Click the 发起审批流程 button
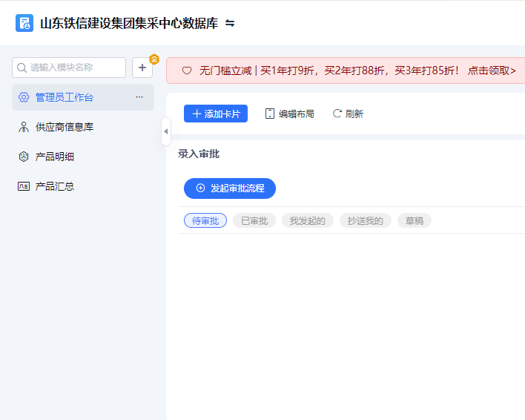This screenshot has width=525, height=420. click(x=230, y=188)
